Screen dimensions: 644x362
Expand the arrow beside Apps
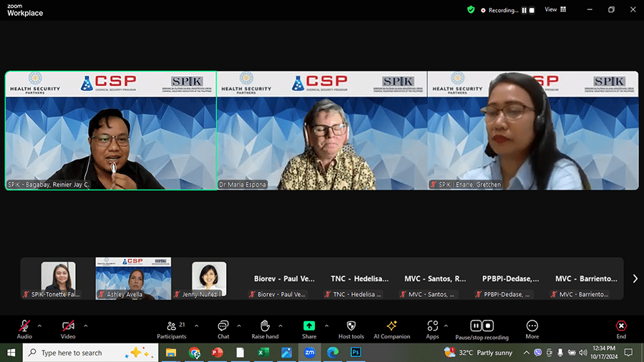[x=446, y=326]
